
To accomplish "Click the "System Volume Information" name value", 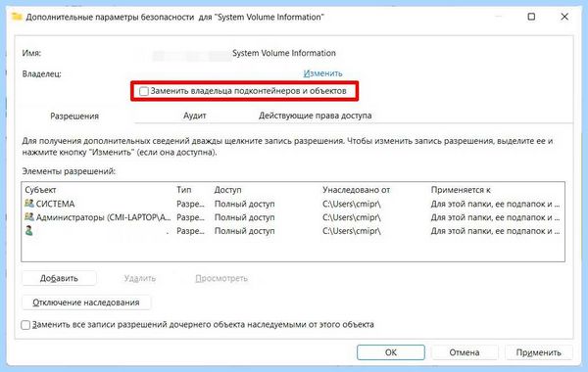I will [284, 53].
